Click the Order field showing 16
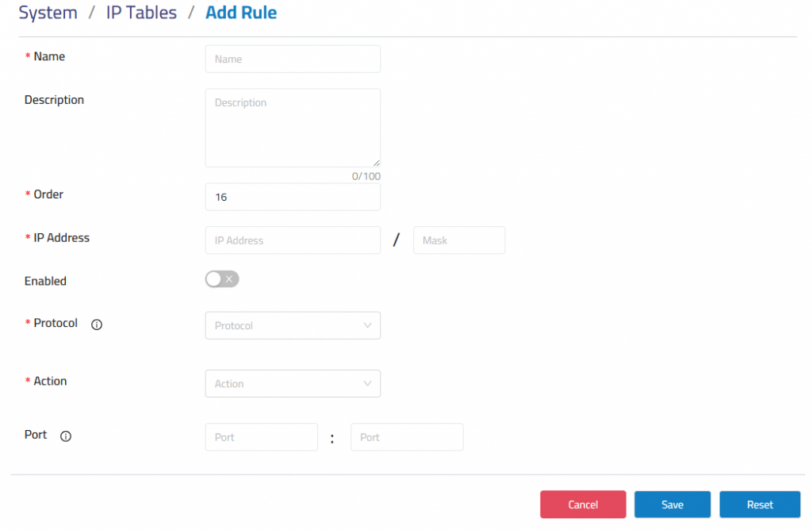 coord(293,197)
